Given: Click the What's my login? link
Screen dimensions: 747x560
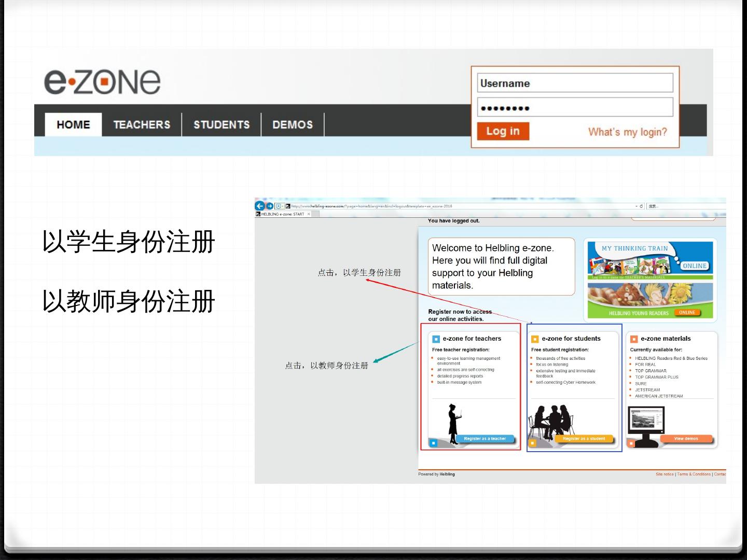Looking at the screenshot, I should click(627, 132).
